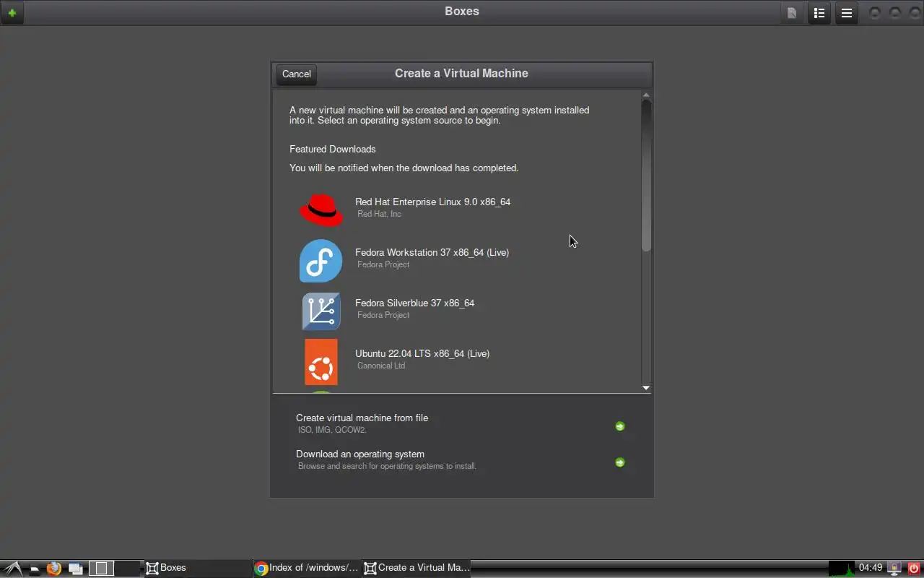This screenshot has height=578, width=924.
Task: Open the CPU graph in system tray
Action: pyautogui.click(x=842, y=568)
